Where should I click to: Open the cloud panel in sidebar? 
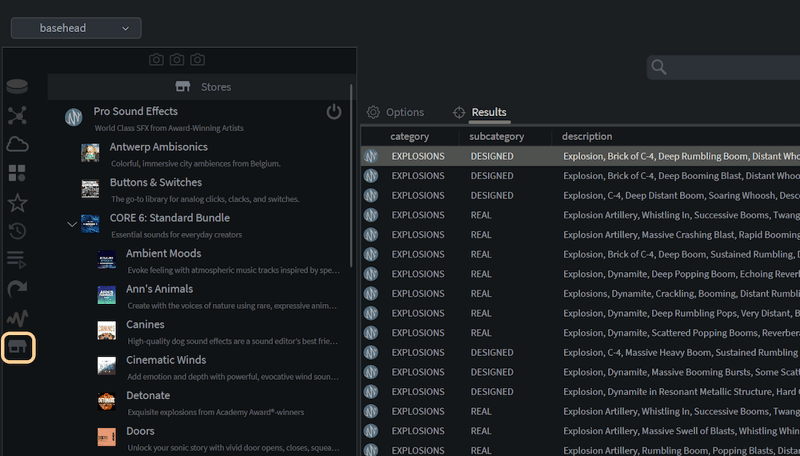(17, 144)
